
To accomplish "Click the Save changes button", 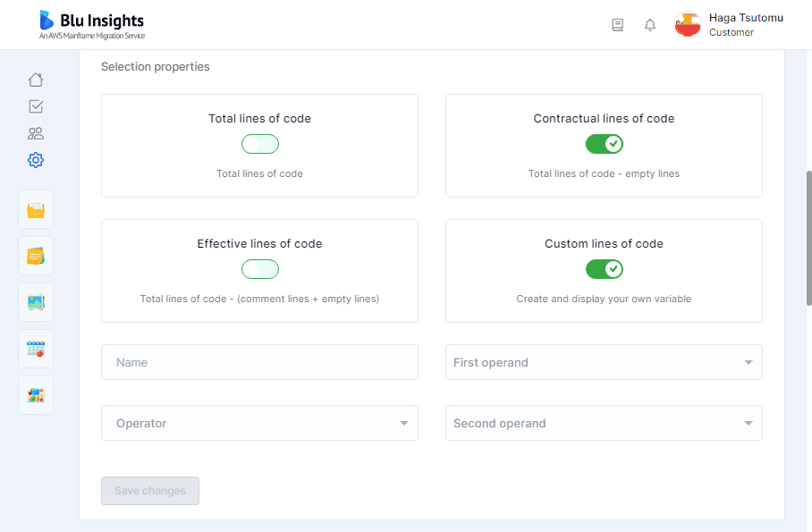I will pyautogui.click(x=150, y=491).
